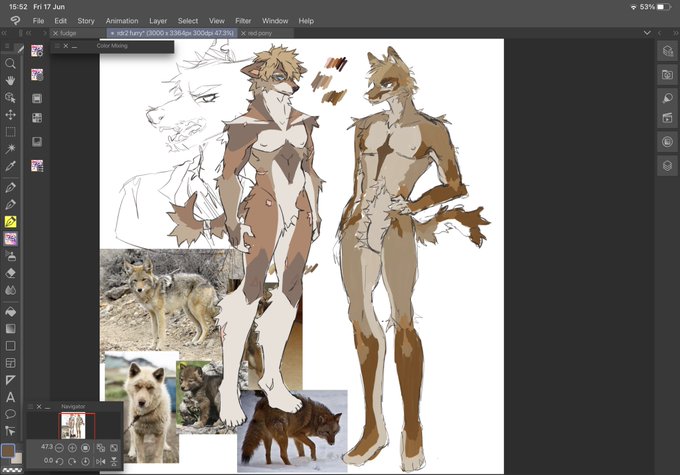The image size is (680, 475).
Task: Switch to the fudge canvas tab
Action: point(78,33)
